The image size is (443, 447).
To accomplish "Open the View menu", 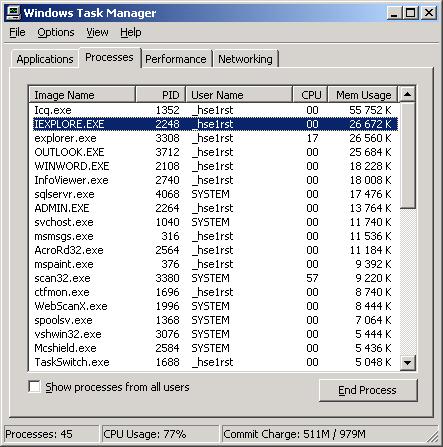I will [x=97, y=32].
